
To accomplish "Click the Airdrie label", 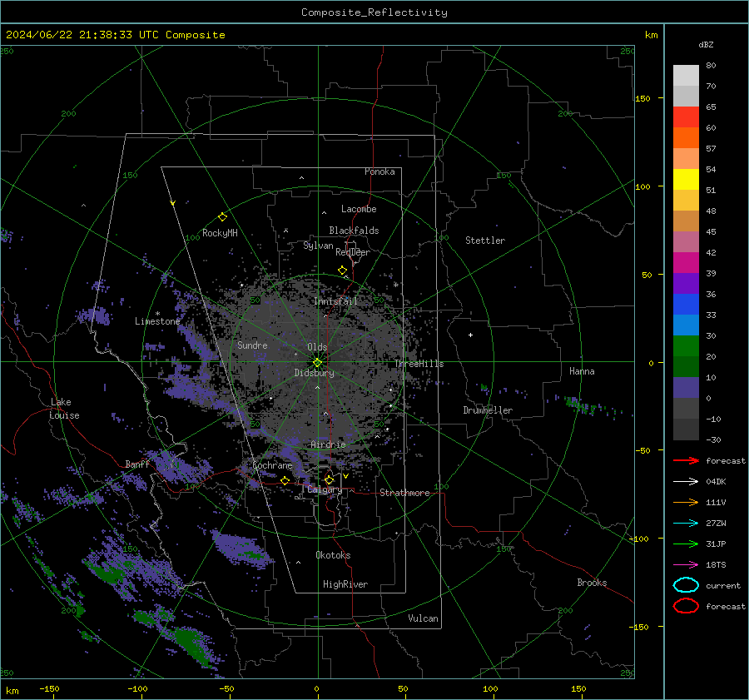I will 328,444.
